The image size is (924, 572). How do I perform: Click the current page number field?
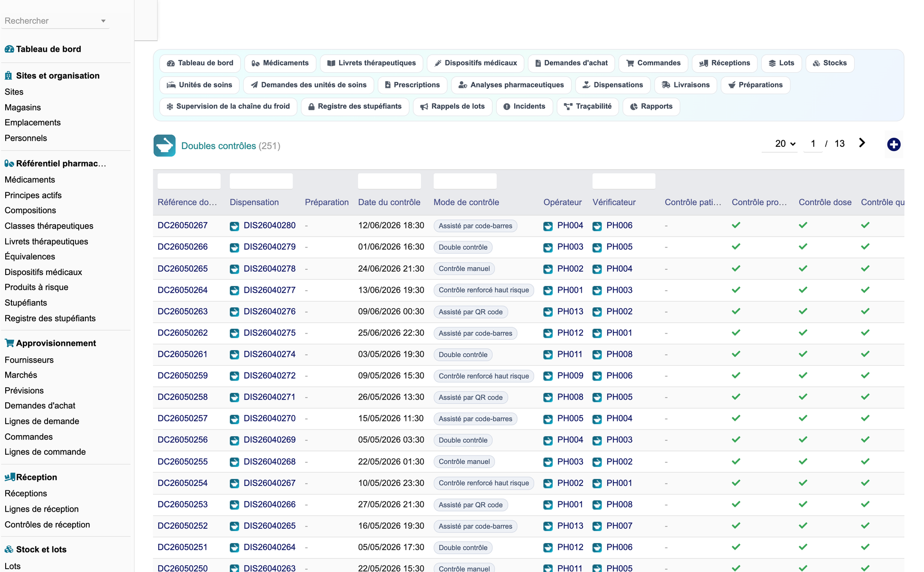[813, 143]
